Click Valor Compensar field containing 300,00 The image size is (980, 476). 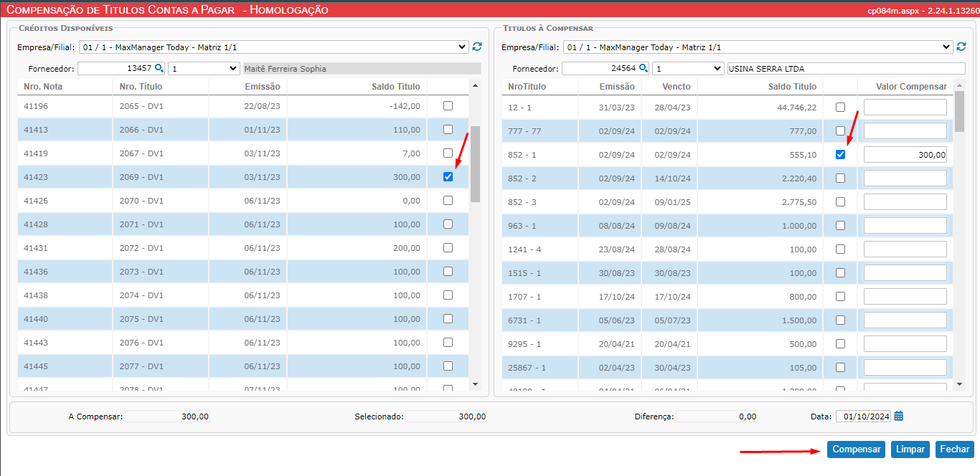(905, 154)
